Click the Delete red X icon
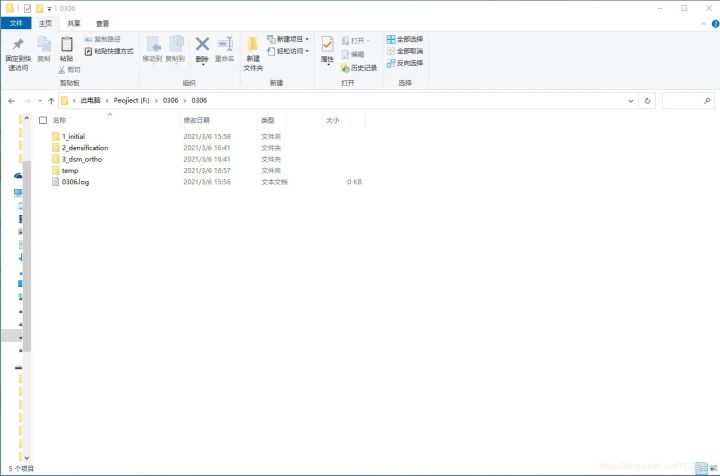 tap(202, 47)
